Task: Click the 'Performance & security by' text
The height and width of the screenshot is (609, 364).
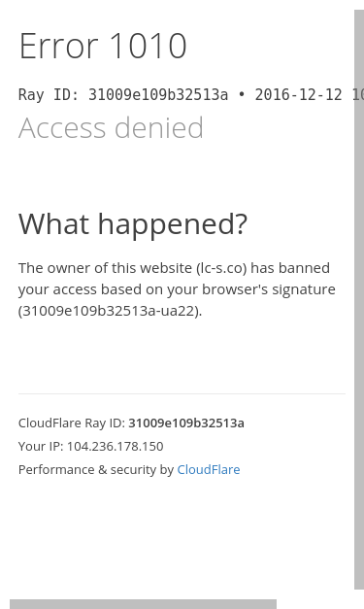Action: pyautogui.click(x=96, y=469)
